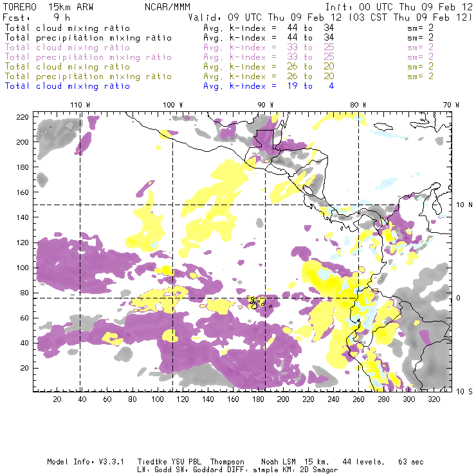476x476 pixels.
Task: Click the "Valid: 09 UTC Thu 09 Feb 12" text
Action: click(x=264, y=17)
